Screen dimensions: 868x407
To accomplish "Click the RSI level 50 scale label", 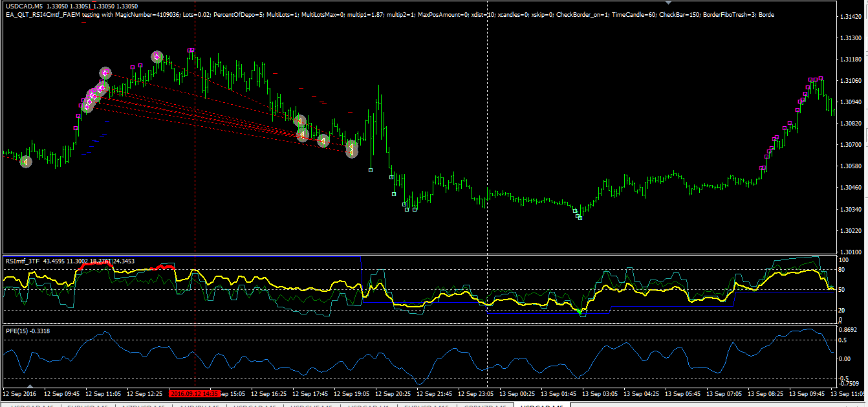I will tap(841, 290).
